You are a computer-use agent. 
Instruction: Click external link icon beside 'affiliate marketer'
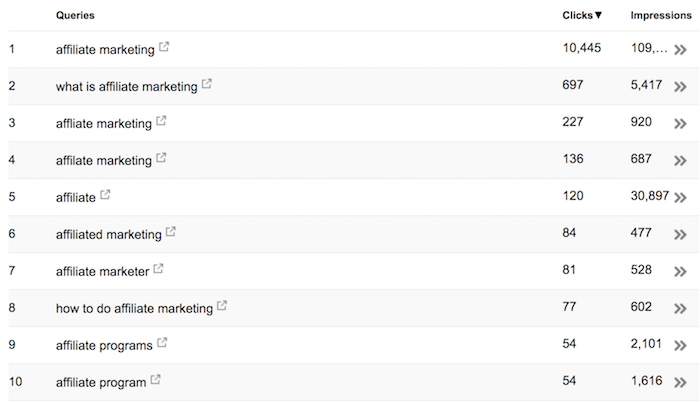[158, 268]
